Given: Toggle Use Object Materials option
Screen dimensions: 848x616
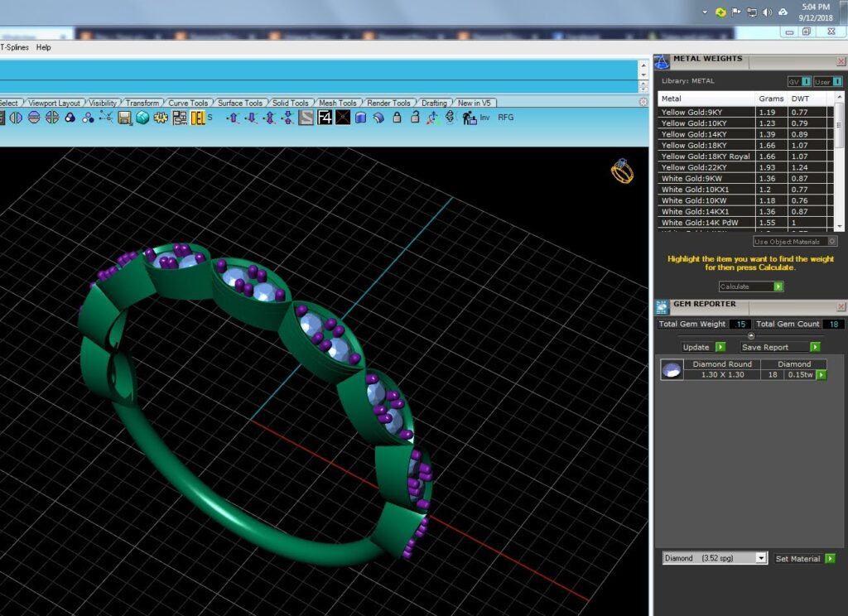Looking at the screenshot, I should (x=795, y=241).
